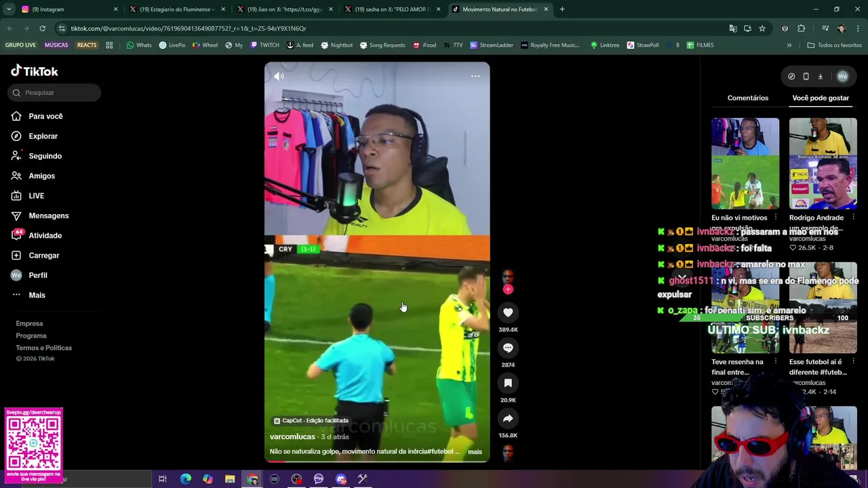The height and width of the screenshot is (488, 868).
Task: Open OBS Studio from the taskbar
Action: coord(296,479)
